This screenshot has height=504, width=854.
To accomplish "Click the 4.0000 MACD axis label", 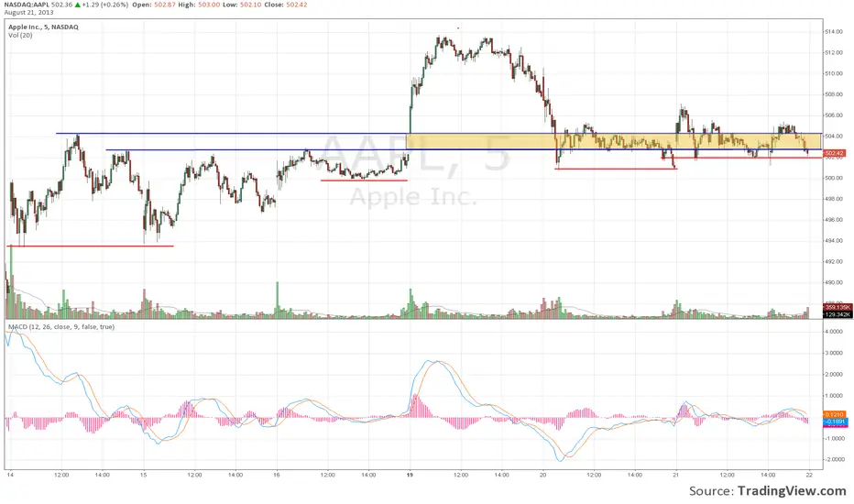I will 835,332.
